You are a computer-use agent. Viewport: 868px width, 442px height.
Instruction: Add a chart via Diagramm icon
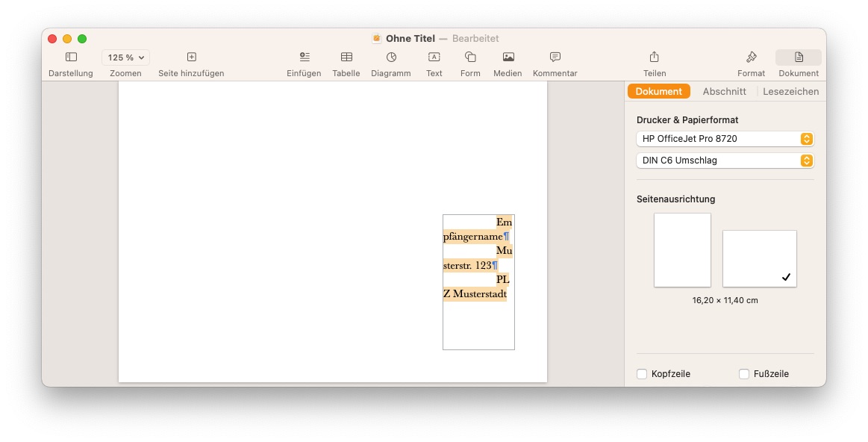point(391,57)
